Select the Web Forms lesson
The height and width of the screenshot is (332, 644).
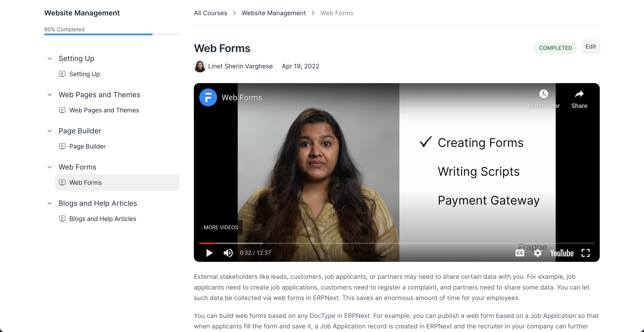tap(117, 183)
